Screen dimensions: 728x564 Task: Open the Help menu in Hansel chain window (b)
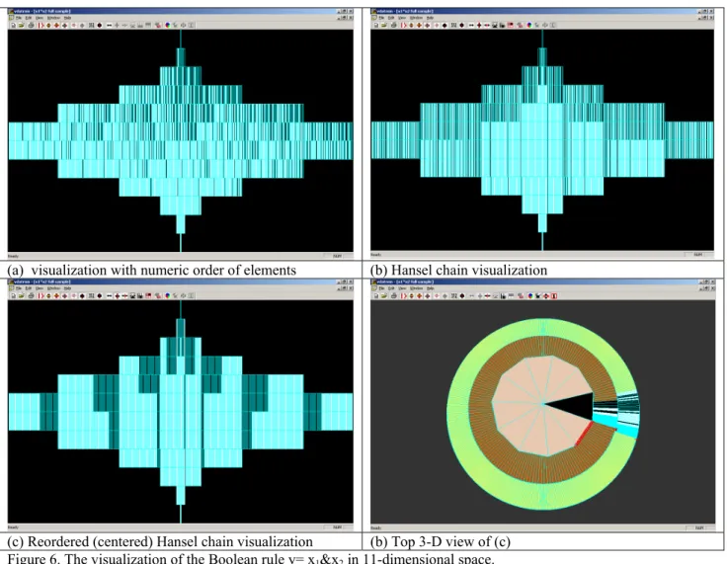tap(430, 18)
